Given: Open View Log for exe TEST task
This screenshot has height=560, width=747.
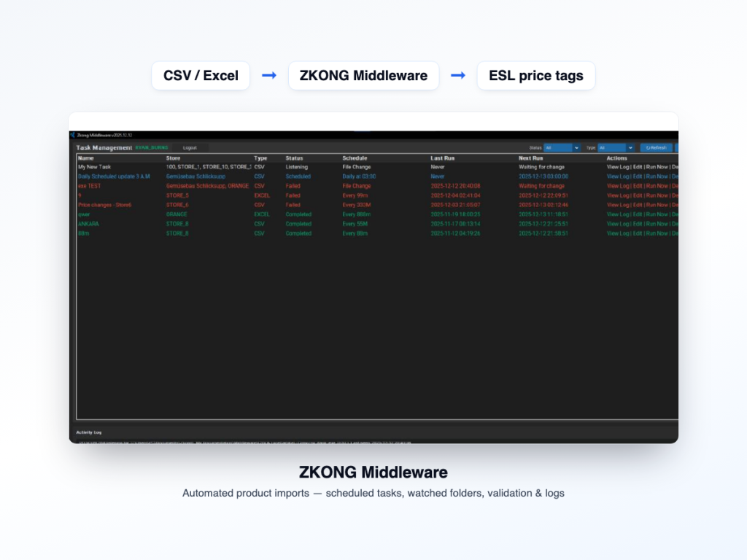Looking at the screenshot, I should click(x=618, y=186).
